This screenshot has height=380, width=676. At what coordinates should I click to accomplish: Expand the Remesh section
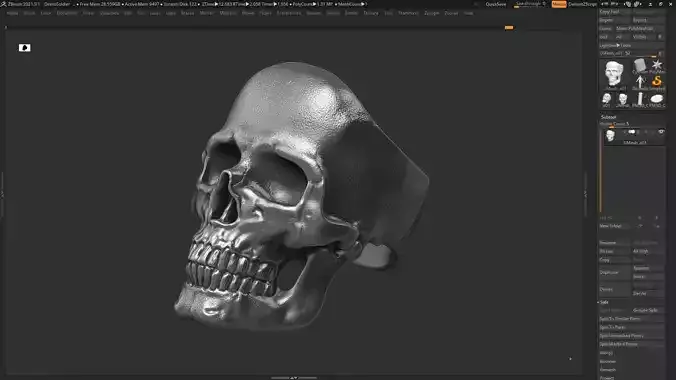pos(607,370)
